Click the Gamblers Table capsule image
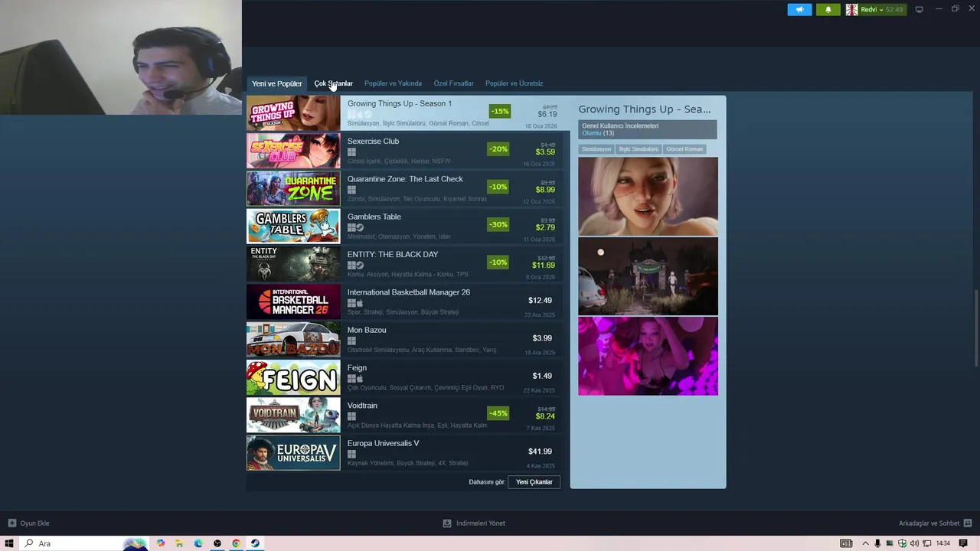Viewport: 980px width, 551px height. tap(293, 227)
